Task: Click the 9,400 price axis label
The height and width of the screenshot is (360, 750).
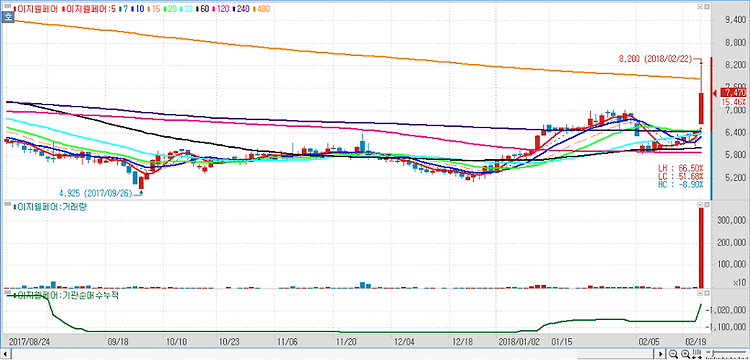Action: point(735,20)
